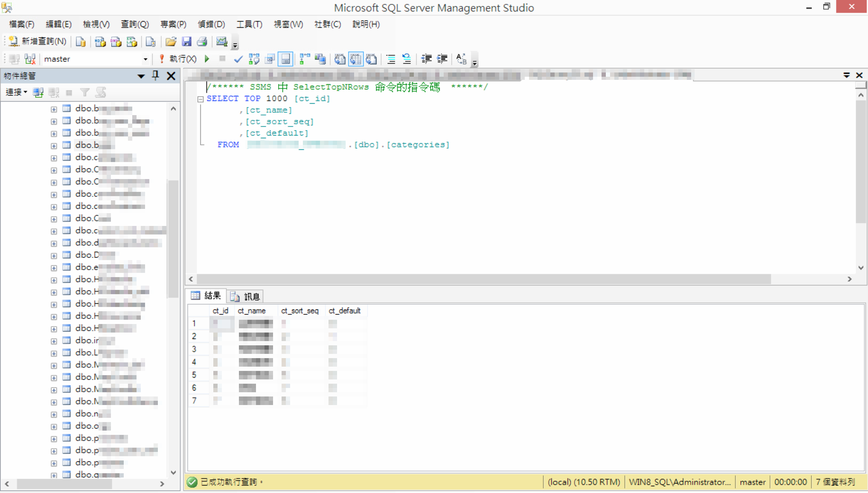Click the Comment Out Selected Lines icon

pos(391,59)
